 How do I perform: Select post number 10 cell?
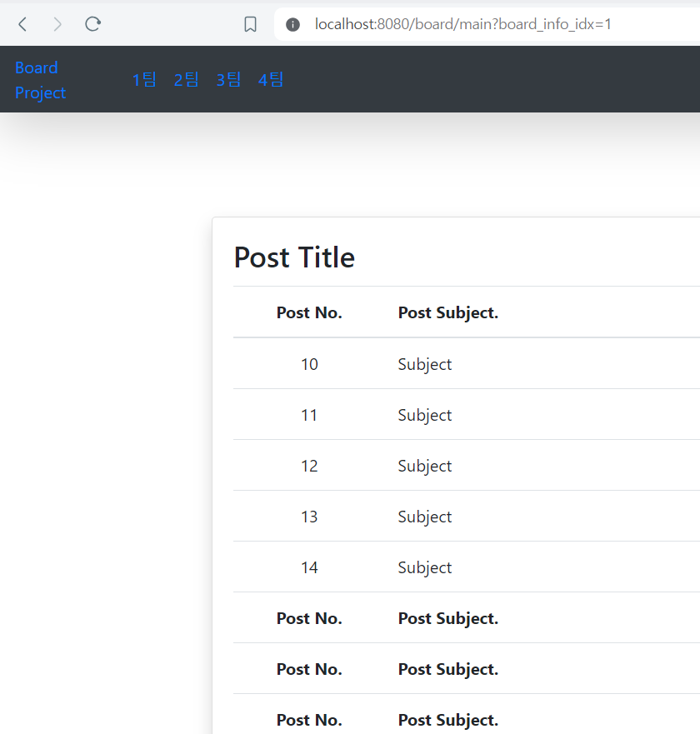click(x=309, y=364)
